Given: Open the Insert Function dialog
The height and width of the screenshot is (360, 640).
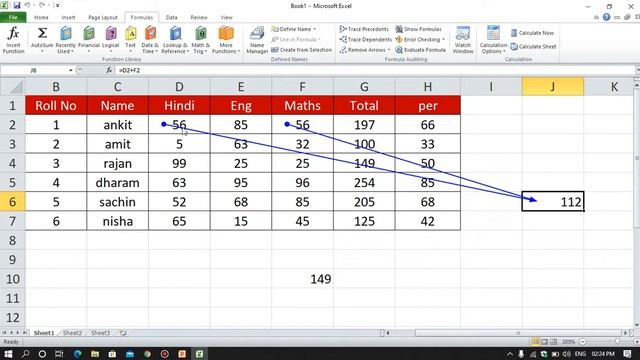Looking at the screenshot, I should click(x=13, y=40).
